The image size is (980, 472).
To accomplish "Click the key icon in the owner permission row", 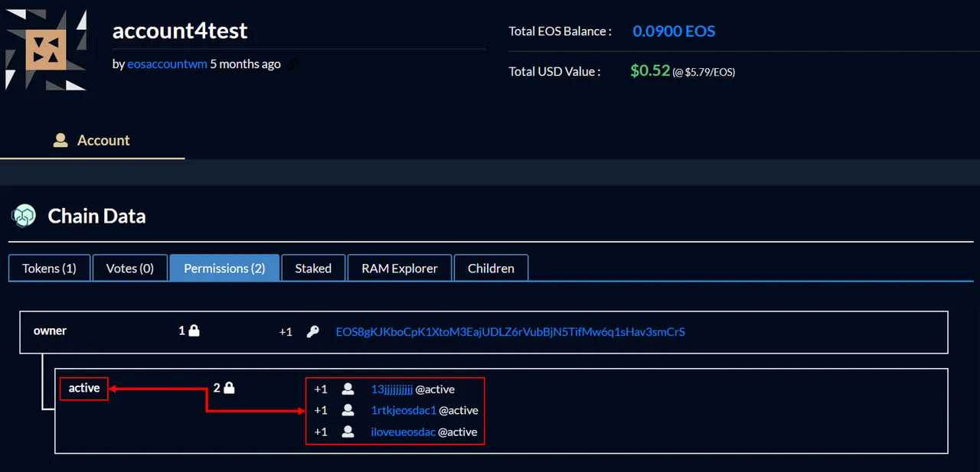I will click(x=312, y=332).
